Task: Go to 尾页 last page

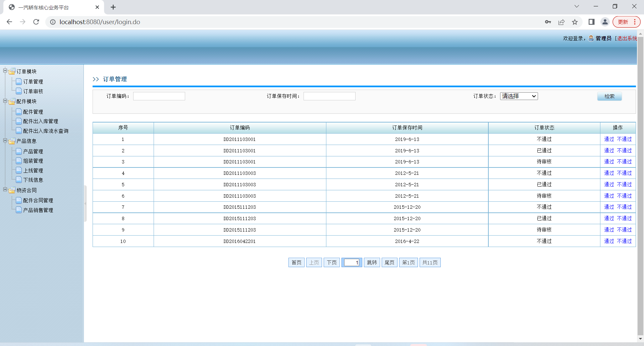Action: coord(389,262)
